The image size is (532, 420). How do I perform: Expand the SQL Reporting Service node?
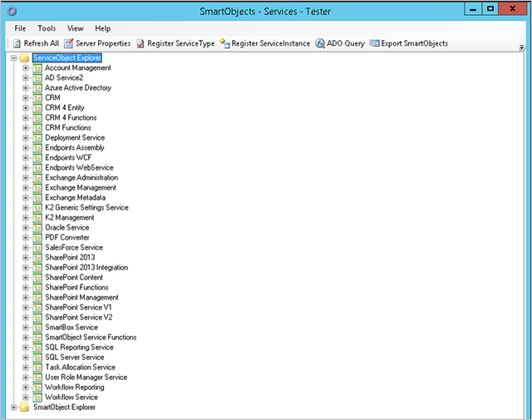[x=26, y=348]
